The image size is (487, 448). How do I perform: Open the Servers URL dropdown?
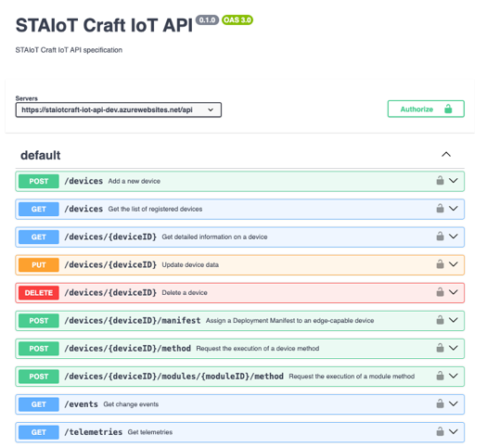(x=119, y=109)
